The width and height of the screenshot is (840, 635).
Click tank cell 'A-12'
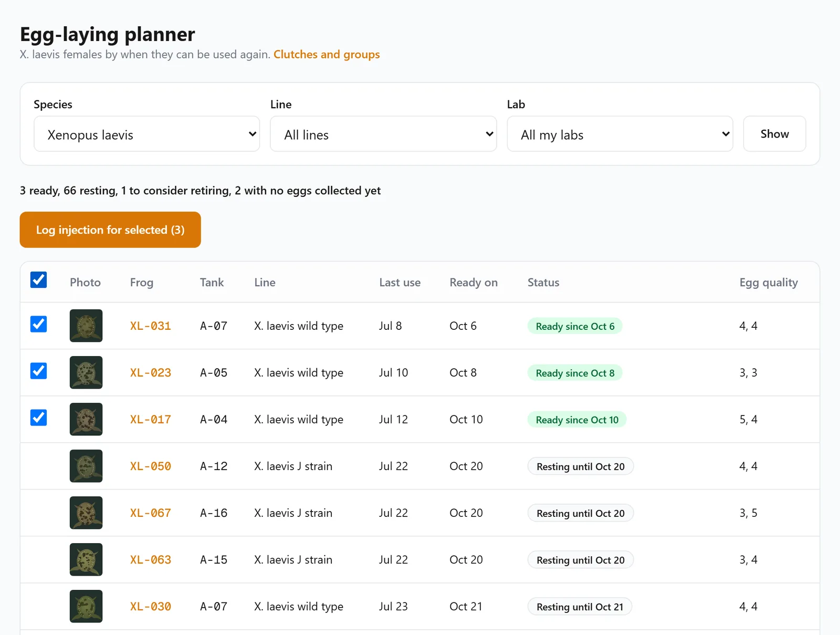[214, 466]
